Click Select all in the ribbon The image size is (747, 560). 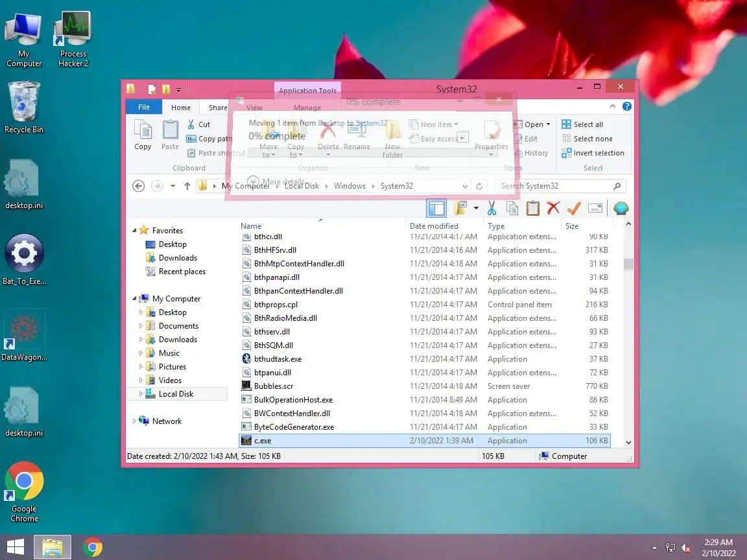pos(582,124)
